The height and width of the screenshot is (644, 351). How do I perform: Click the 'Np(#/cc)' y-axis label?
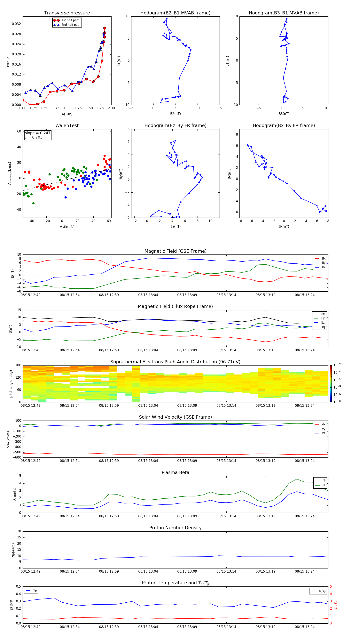tap(13, 550)
